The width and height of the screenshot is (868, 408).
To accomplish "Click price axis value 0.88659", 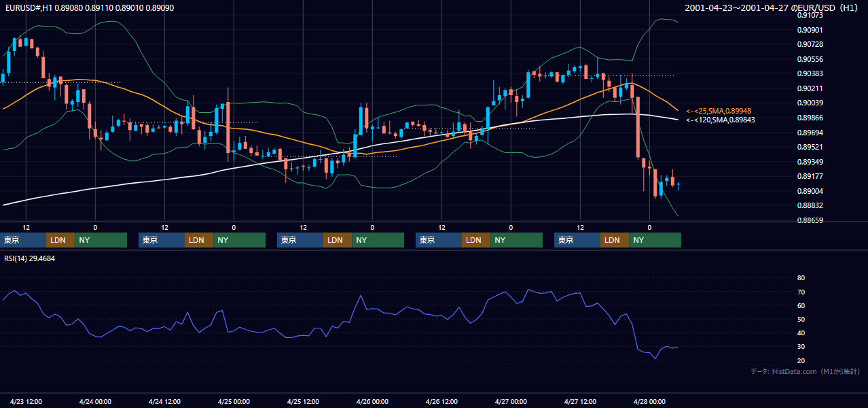I will (x=810, y=220).
